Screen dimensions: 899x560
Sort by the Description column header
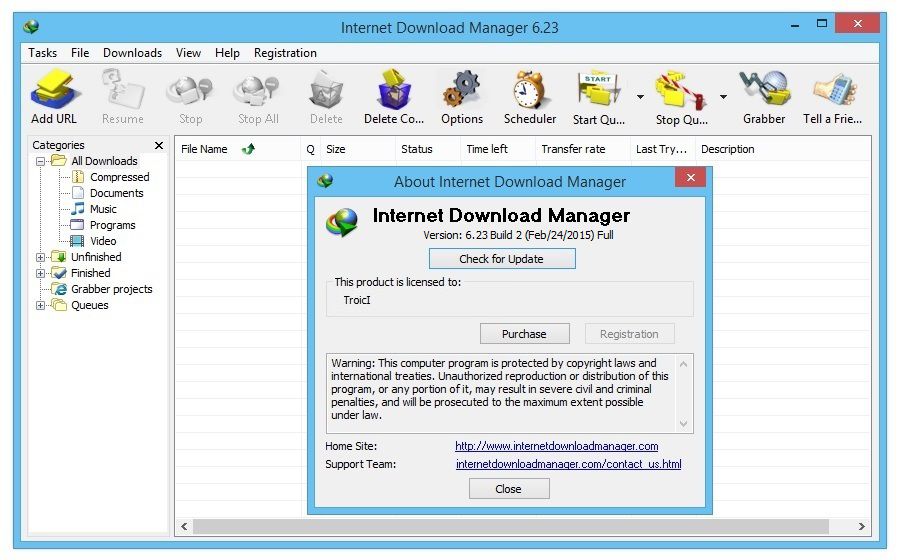[727, 149]
